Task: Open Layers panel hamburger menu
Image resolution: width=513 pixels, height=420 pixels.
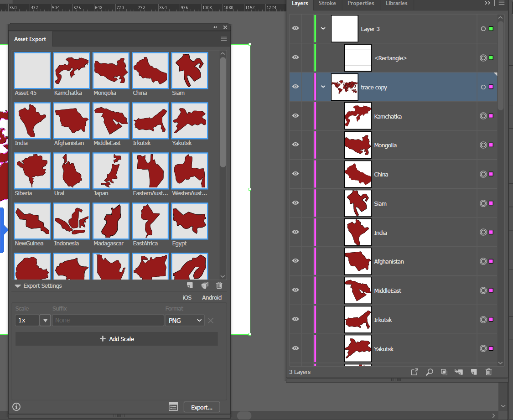Action: 502,3
